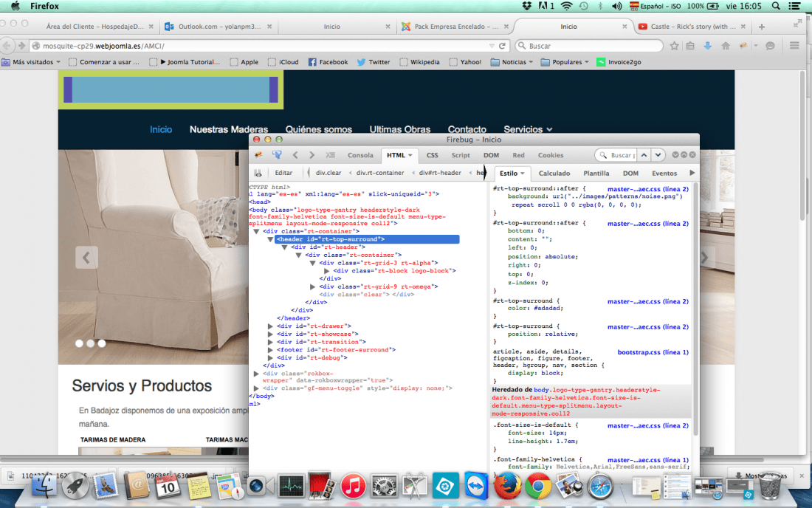Open Firefox downloads arrow
The height and width of the screenshot is (508, 812).
707,46
